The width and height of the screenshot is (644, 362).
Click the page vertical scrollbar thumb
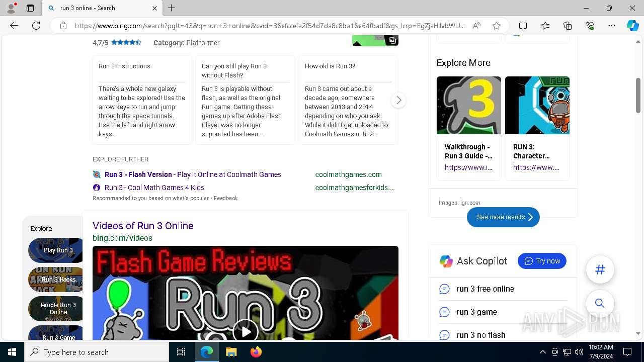[638, 96]
